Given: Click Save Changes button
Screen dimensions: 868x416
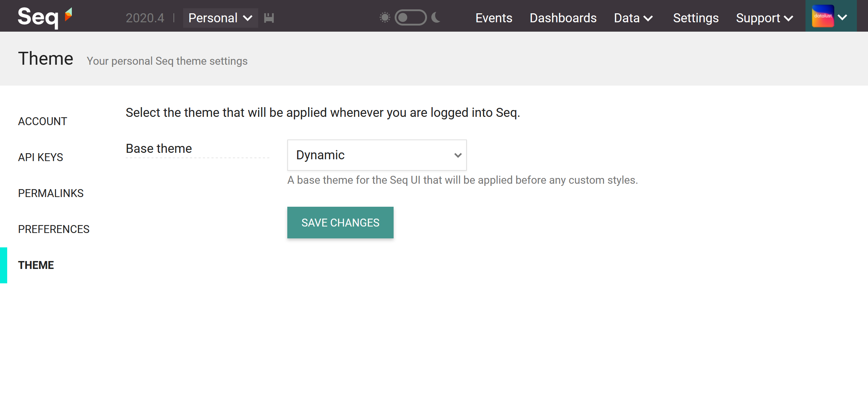Looking at the screenshot, I should 340,223.
